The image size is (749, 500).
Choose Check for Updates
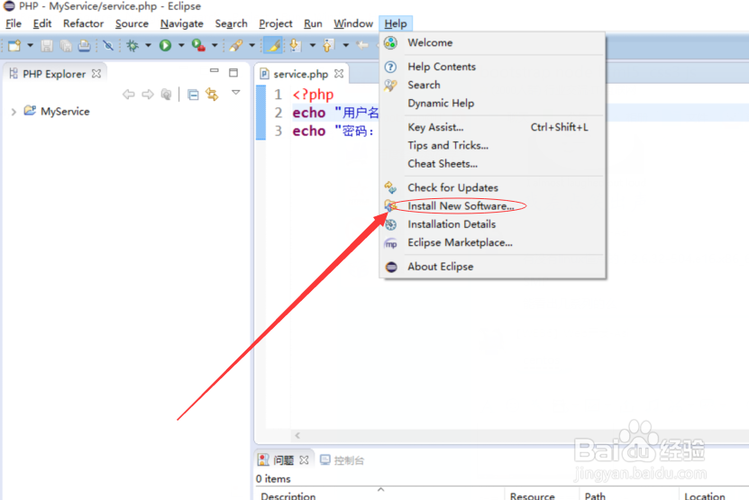click(492, 188)
